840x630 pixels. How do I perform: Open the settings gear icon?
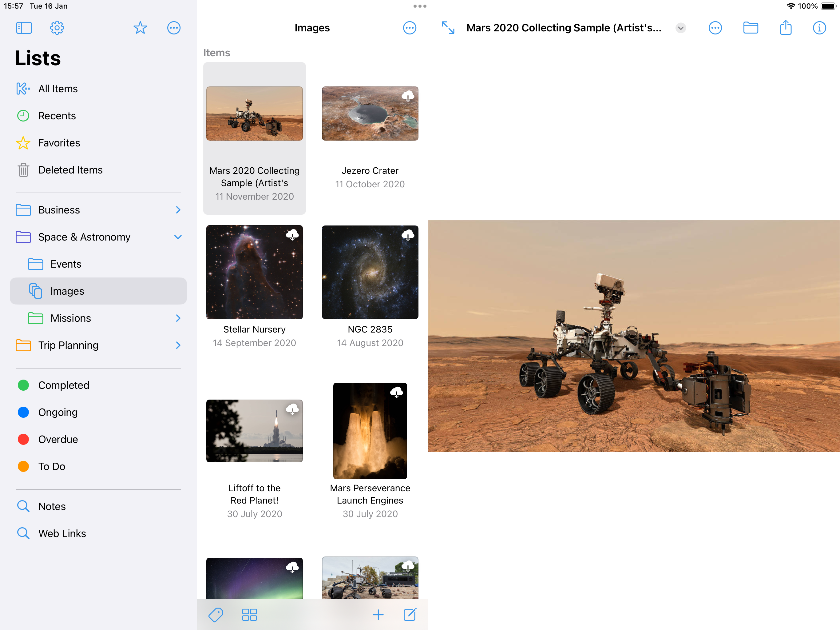(x=57, y=28)
